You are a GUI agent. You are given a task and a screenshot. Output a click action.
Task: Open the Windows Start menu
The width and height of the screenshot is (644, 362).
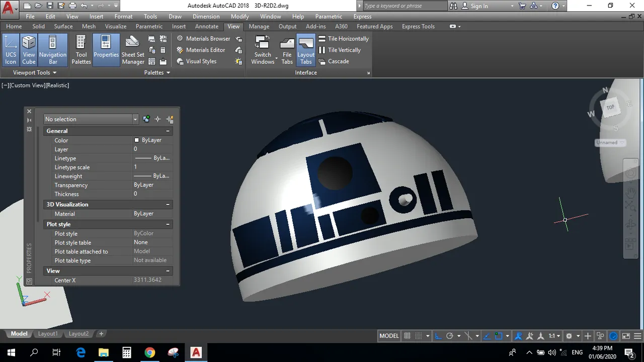coord(11,352)
